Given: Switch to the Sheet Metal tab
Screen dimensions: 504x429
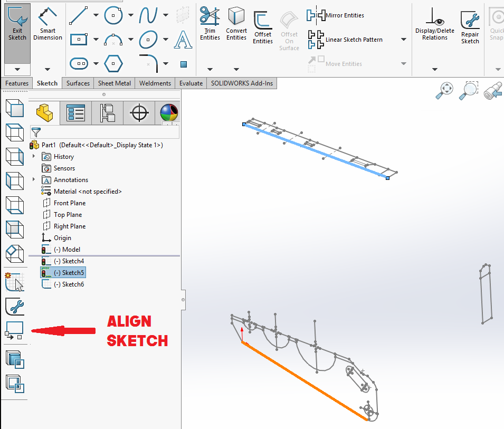Looking at the screenshot, I should click(x=115, y=83).
